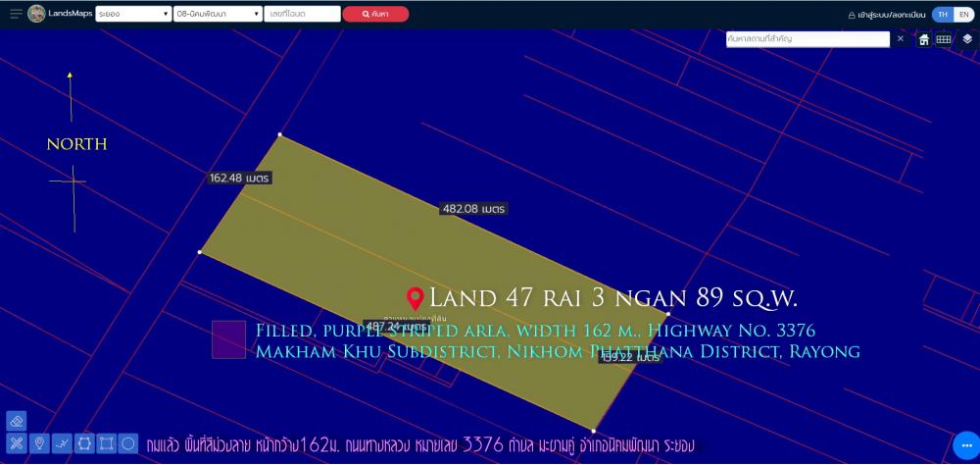
Task: Switch language to TH
Action: [x=942, y=15]
